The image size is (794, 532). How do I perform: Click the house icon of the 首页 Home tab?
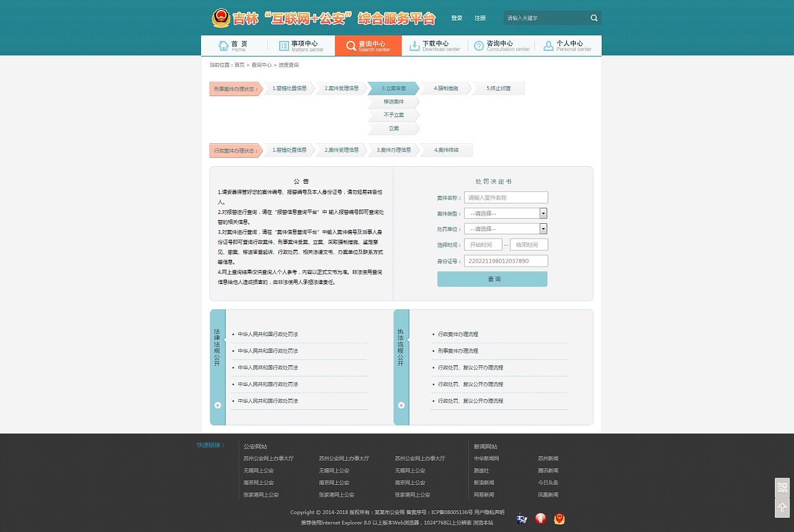pyautogui.click(x=223, y=46)
